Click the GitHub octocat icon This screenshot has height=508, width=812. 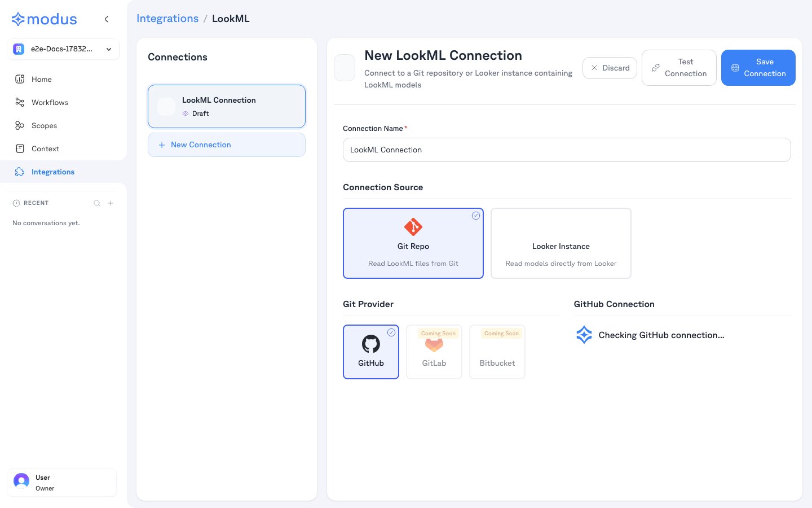coord(371,344)
